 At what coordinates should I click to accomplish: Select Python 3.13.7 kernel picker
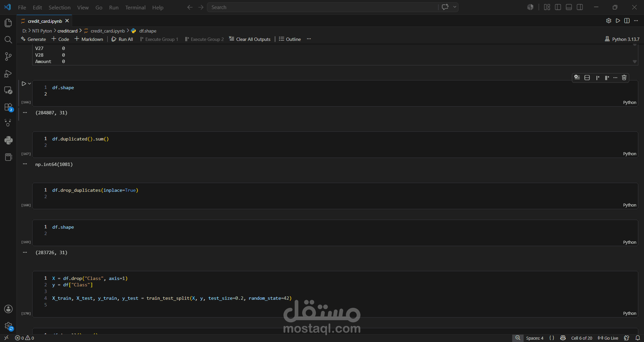pos(622,39)
